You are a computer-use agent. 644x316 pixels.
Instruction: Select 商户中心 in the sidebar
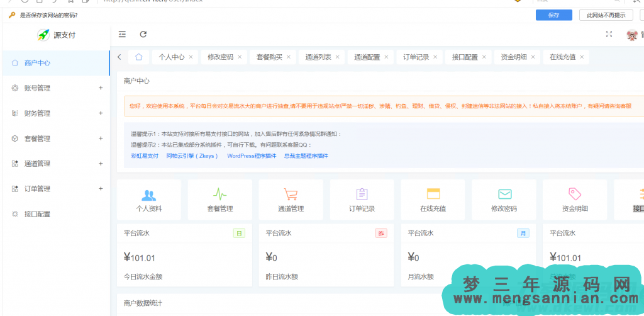click(x=56, y=63)
